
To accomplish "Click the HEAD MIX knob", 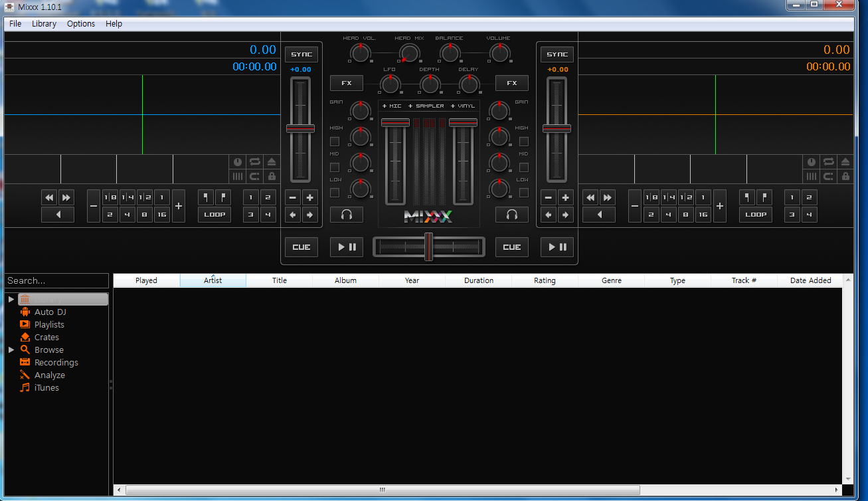I will 409,53.
